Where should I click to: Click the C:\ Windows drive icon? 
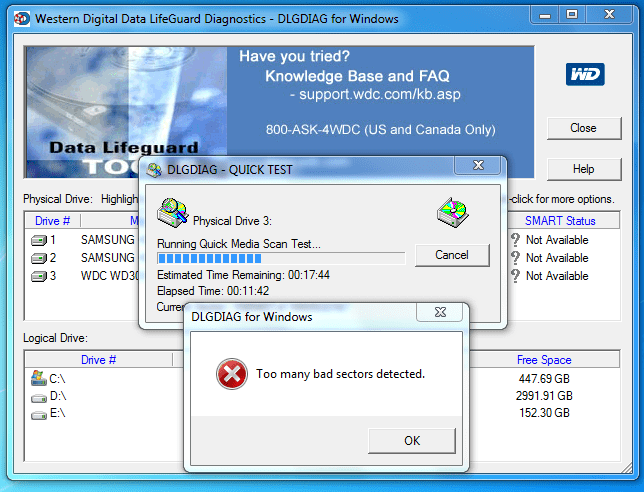[x=39, y=378]
